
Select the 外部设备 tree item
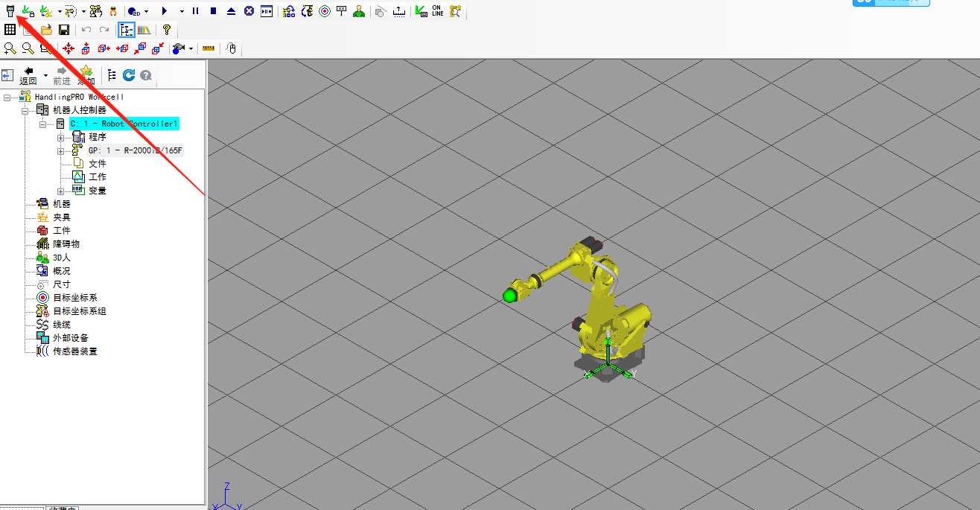click(71, 338)
